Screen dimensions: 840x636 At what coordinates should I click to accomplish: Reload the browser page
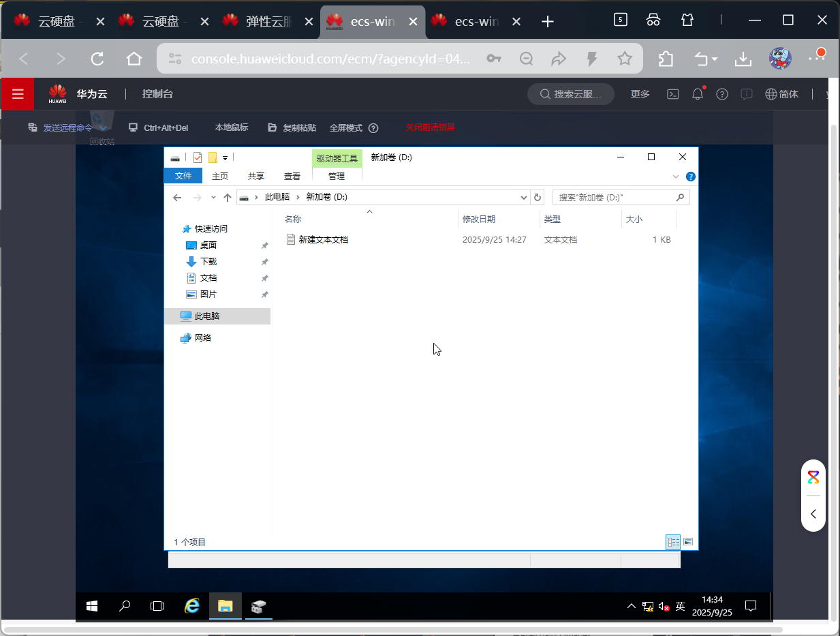(97, 59)
